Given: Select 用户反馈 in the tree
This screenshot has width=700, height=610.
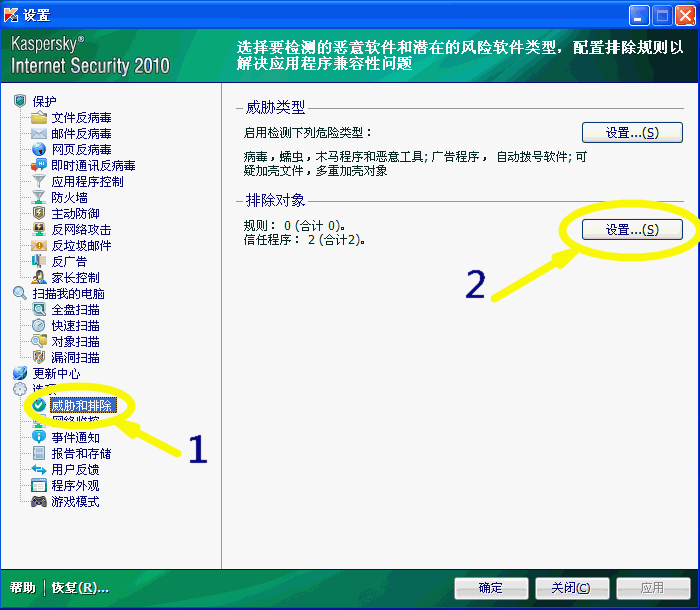Looking at the screenshot, I should 75,470.
